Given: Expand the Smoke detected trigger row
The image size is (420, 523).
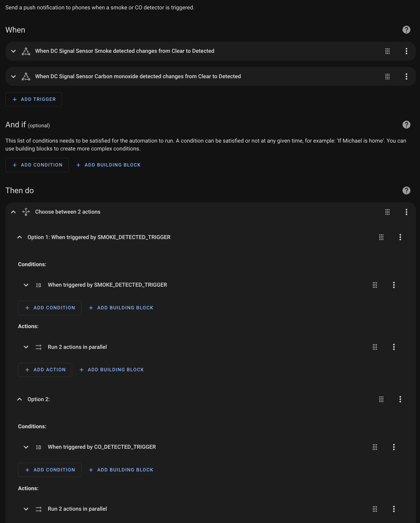Looking at the screenshot, I should tap(14, 51).
